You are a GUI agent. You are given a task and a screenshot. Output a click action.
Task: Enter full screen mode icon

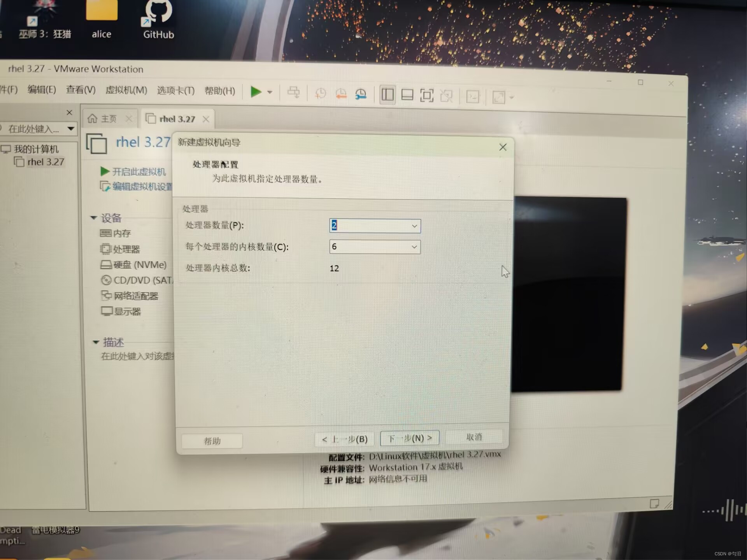[x=427, y=96]
